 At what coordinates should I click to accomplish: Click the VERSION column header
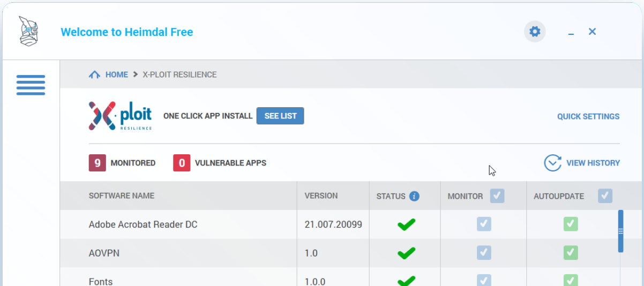321,196
